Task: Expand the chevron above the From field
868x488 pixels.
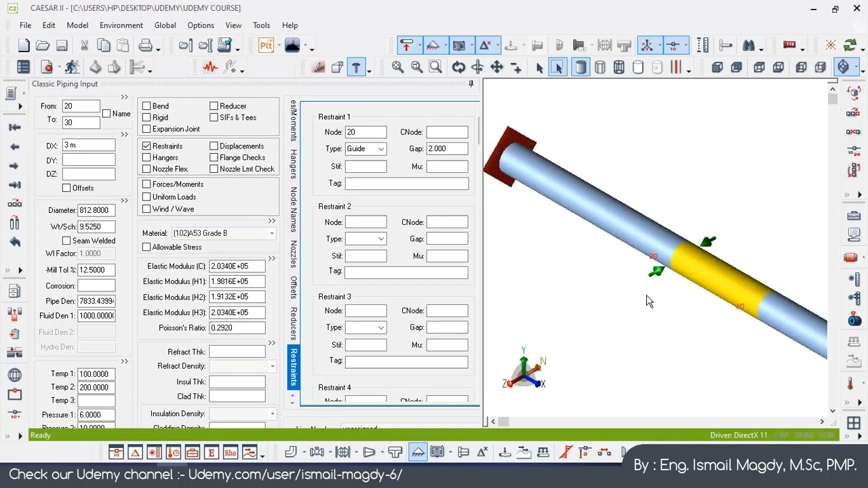Action: [124, 98]
